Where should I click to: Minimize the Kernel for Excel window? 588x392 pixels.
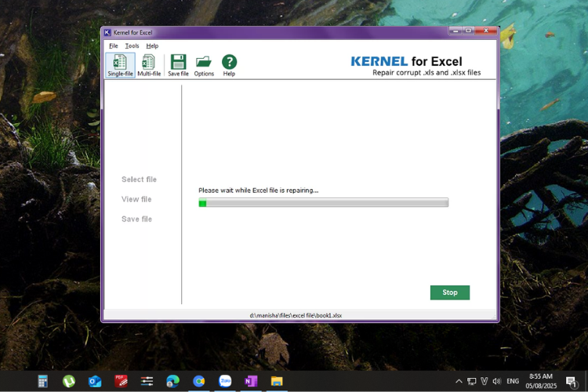[x=456, y=31]
